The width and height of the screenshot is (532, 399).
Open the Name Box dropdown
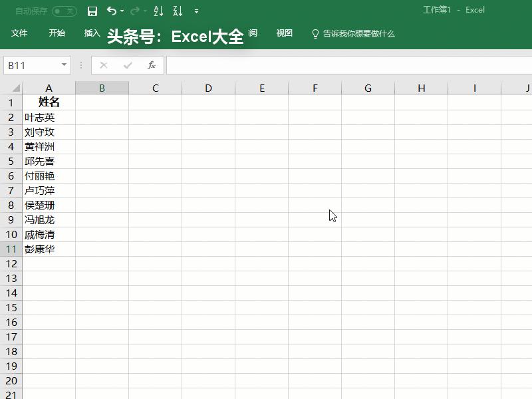click(65, 65)
